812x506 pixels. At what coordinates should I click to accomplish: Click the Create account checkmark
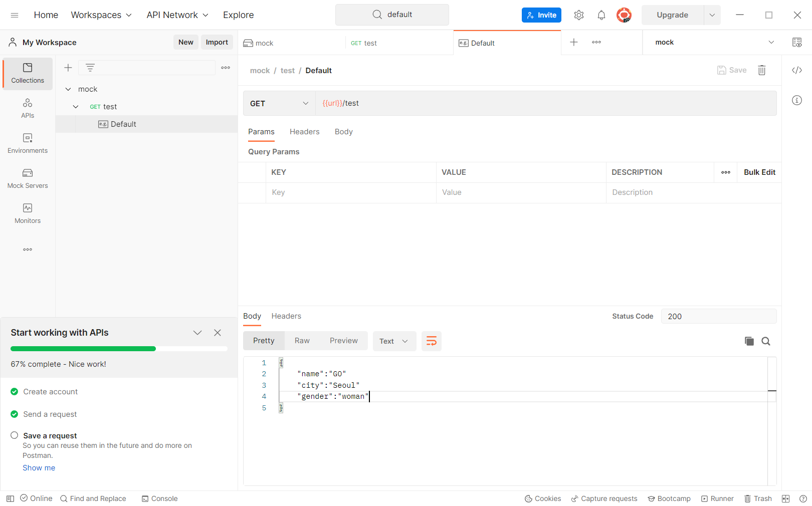tap(15, 392)
